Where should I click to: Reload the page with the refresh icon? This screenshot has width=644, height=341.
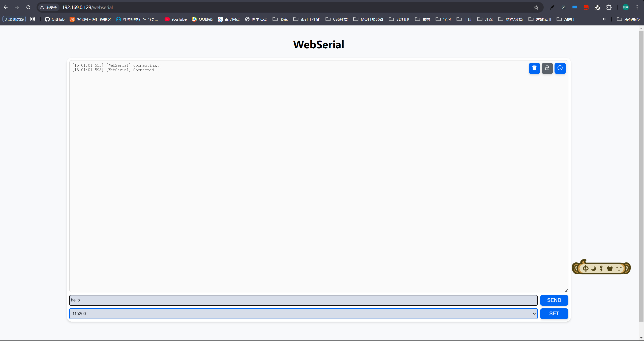pos(28,7)
